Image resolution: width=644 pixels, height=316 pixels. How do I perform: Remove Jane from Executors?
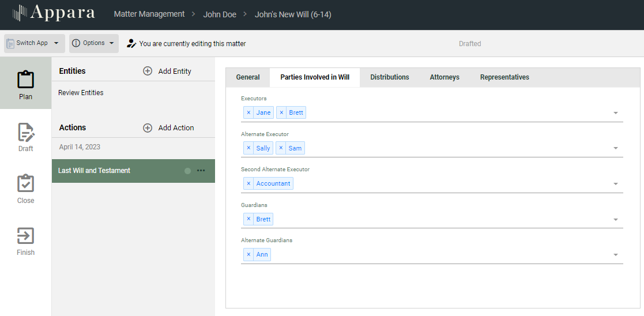[x=248, y=113]
